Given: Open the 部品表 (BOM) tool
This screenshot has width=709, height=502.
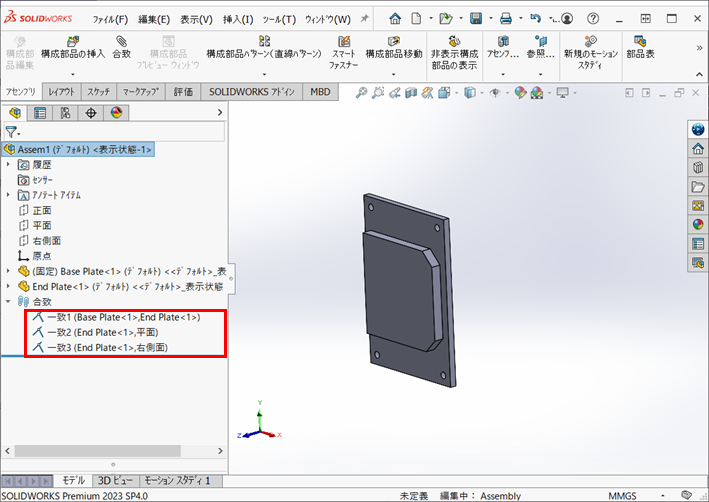Looking at the screenshot, I should tap(640, 47).
